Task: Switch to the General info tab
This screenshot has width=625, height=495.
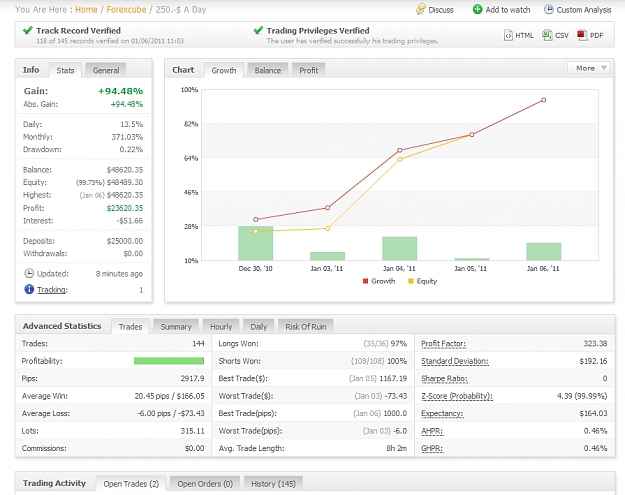Action: [106, 71]
